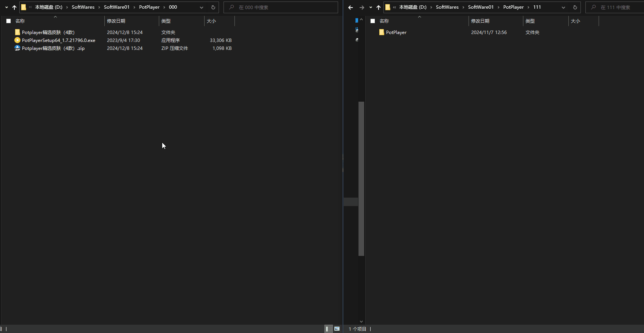Click blue drive icon in right navigation pane
The height and width of the screenshot is (333, 644).
(357, 20)
